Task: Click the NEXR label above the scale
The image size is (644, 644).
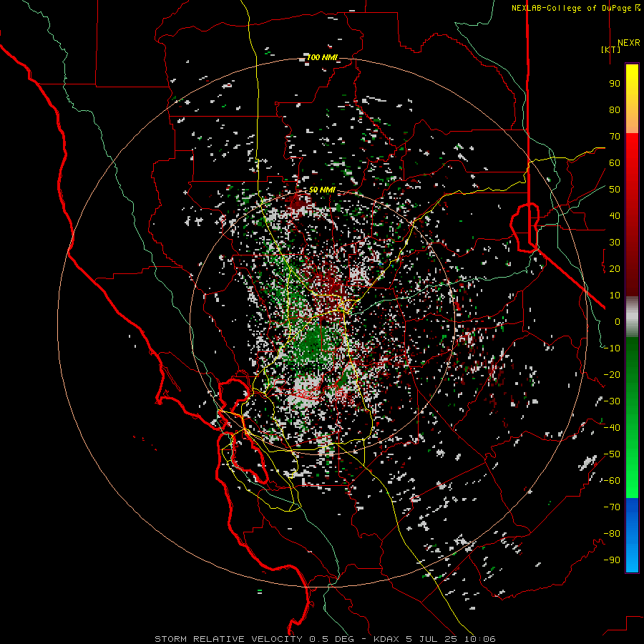Action: 628,43
